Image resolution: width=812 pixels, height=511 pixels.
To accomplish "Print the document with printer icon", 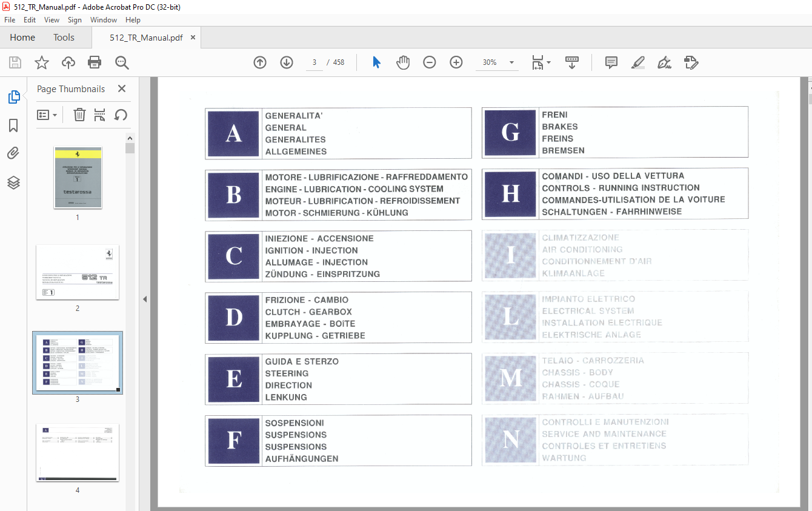I will [95, 62].
